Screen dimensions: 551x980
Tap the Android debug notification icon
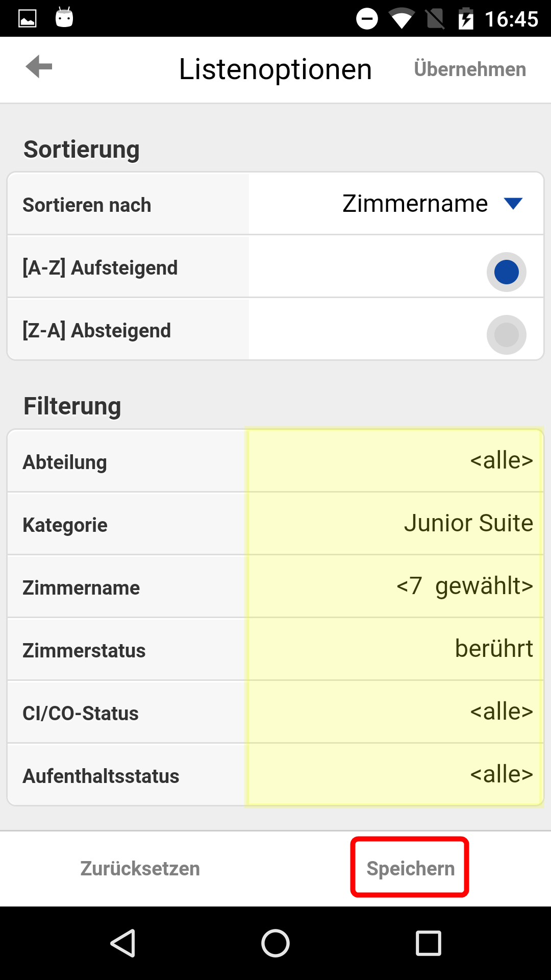[64, 17]
